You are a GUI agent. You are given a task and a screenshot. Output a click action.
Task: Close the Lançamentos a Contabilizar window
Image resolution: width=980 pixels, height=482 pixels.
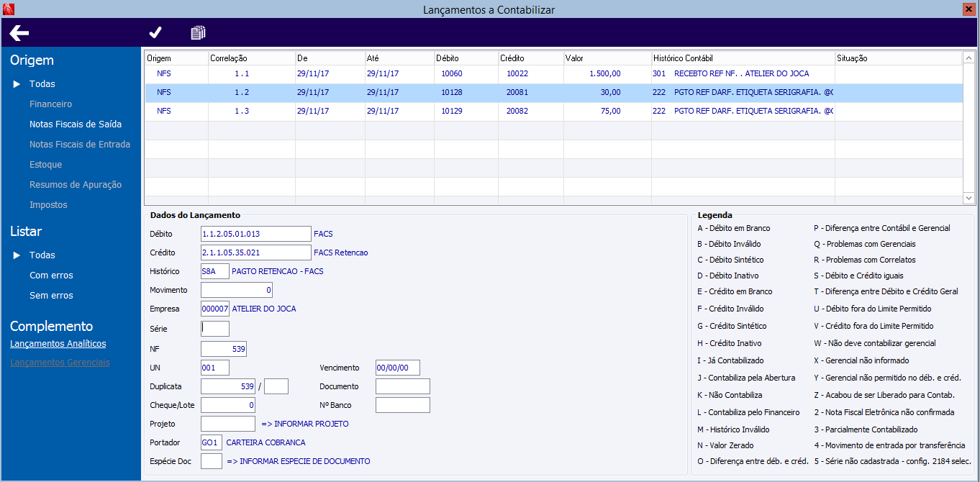pos(968,9)
